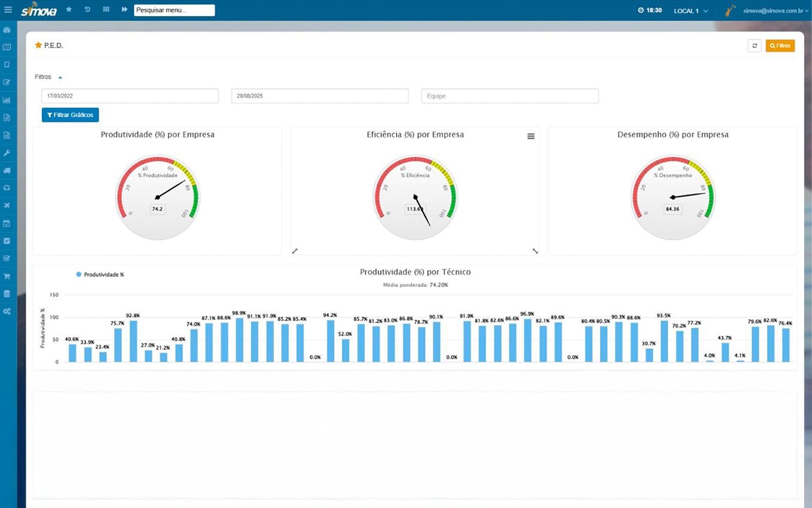Open the LOCAL 1 dropdown
This screenshot has height=508, width=812.
coord(691,11)
